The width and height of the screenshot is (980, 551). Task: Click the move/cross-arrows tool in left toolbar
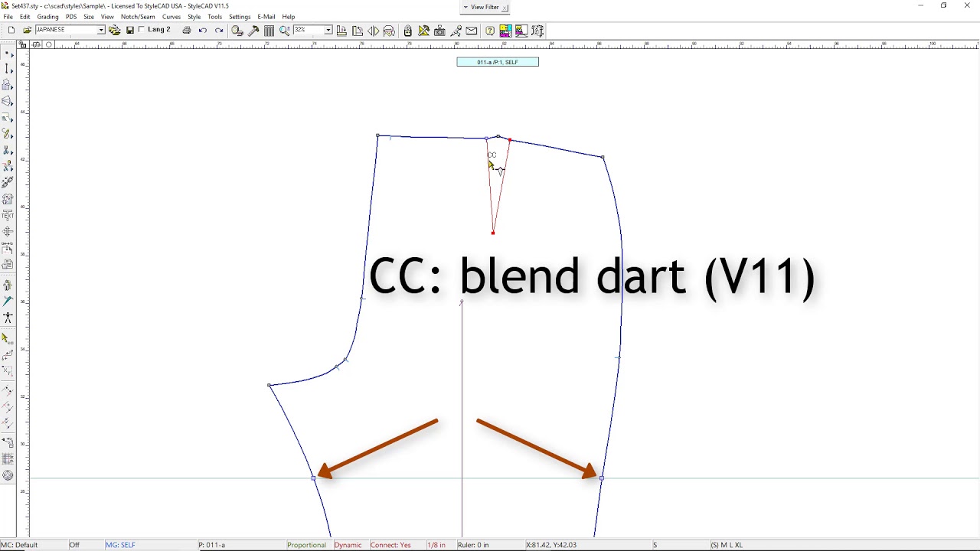coord(8,231)
